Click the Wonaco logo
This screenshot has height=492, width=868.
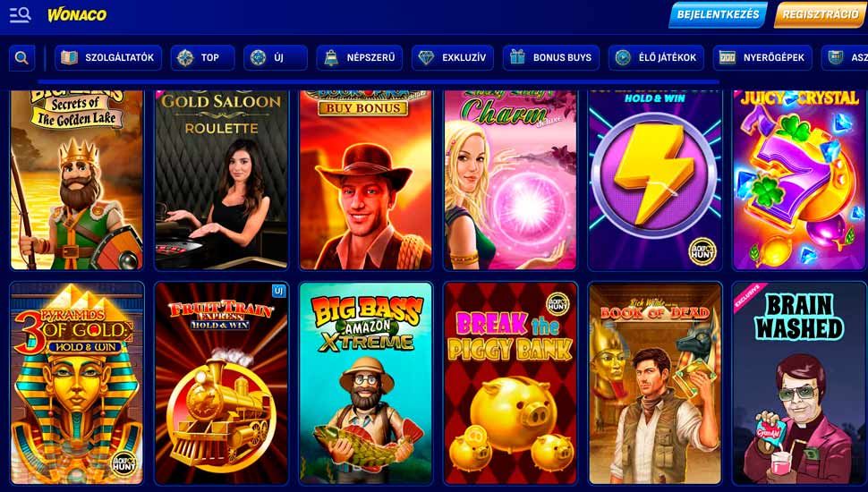(77, 14)
